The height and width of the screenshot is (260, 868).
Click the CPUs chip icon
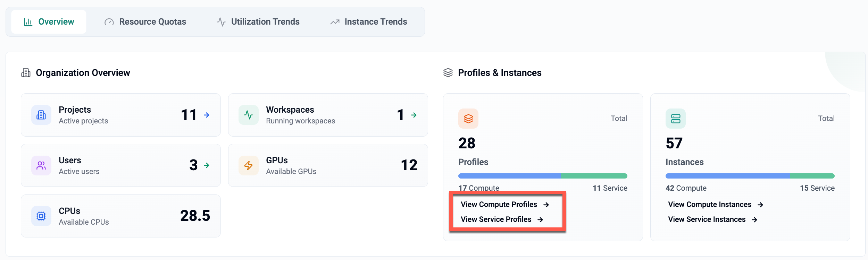[x=41, y=216]
